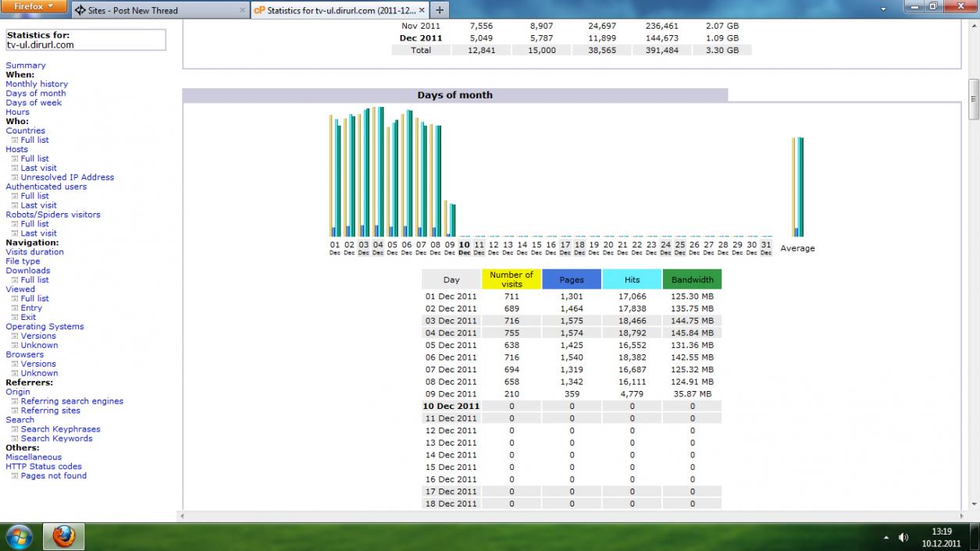Open HTTP Status codes
The height and width of the screenshot is (551, 980).
44,468
